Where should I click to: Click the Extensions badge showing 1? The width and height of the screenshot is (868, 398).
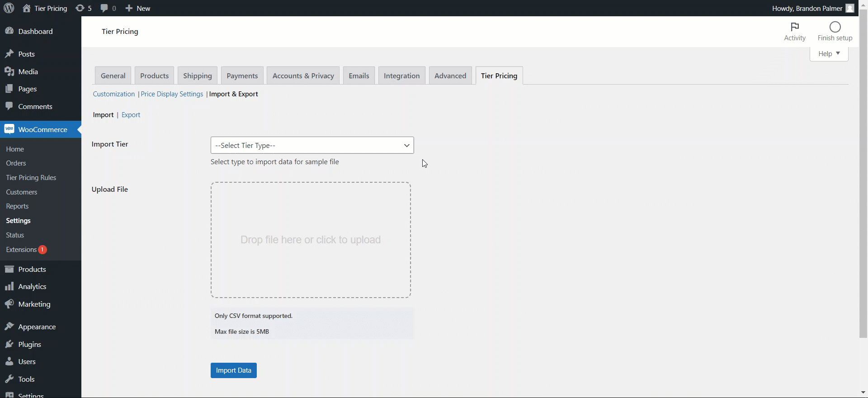pos(42,250)
